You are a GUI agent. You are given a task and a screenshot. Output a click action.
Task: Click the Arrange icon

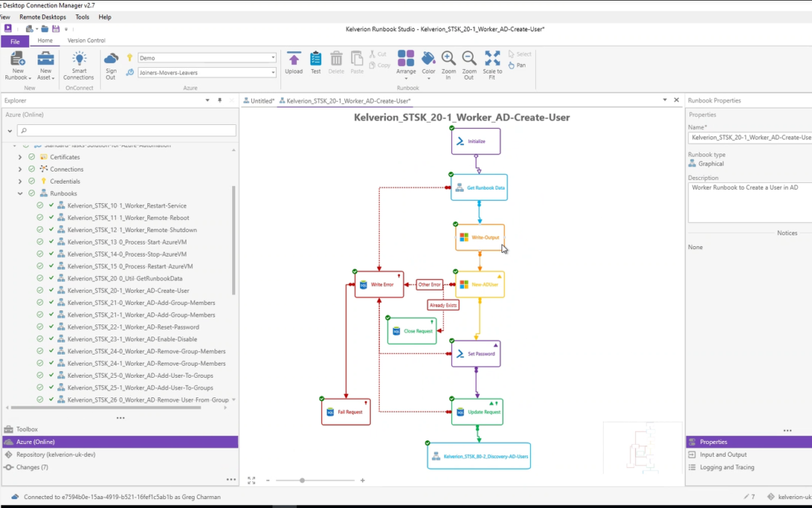[x=406, y=59]
